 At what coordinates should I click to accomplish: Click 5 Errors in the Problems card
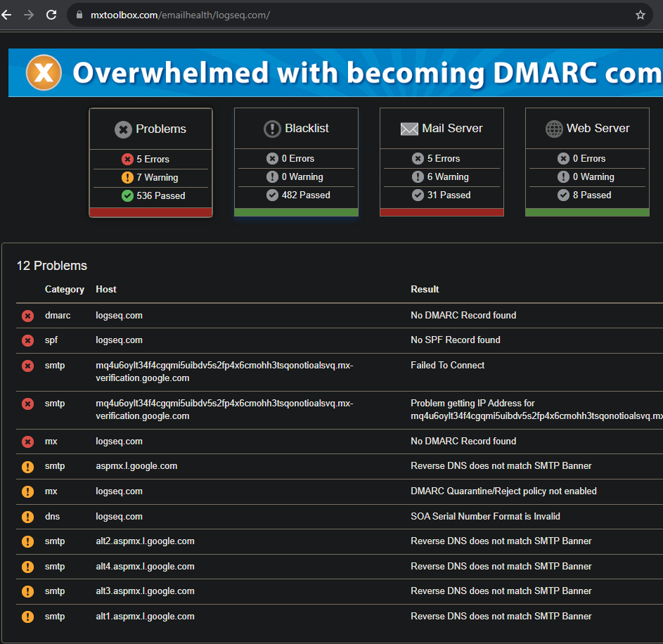click(153, 160)
